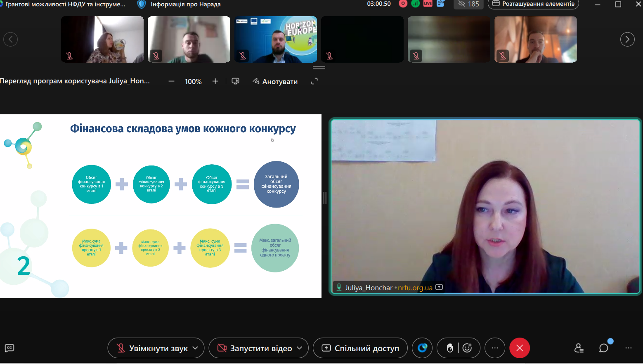Open the more options ellipsis beside reactions
This screenshot has height=364, width=643.
coord(495,348)
